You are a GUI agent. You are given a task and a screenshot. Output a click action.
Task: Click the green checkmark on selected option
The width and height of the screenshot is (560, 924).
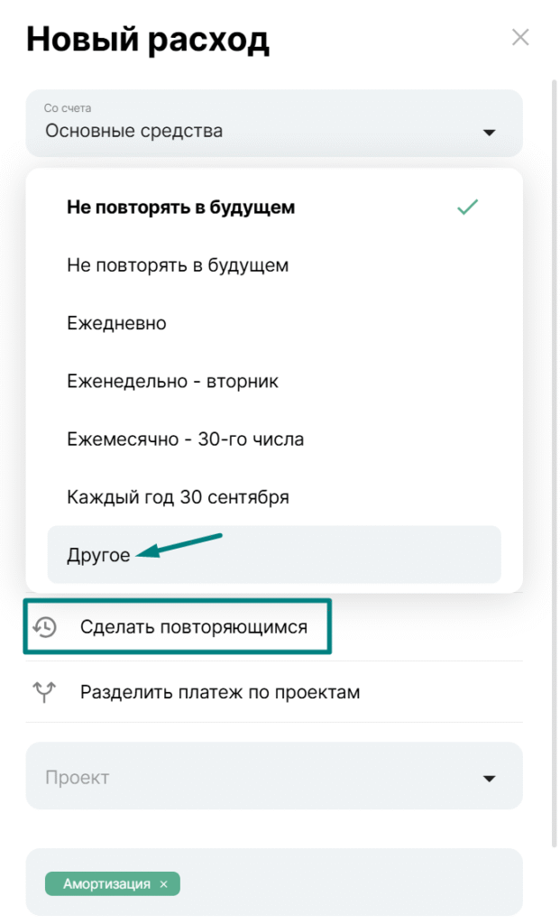tap(467, 208)
